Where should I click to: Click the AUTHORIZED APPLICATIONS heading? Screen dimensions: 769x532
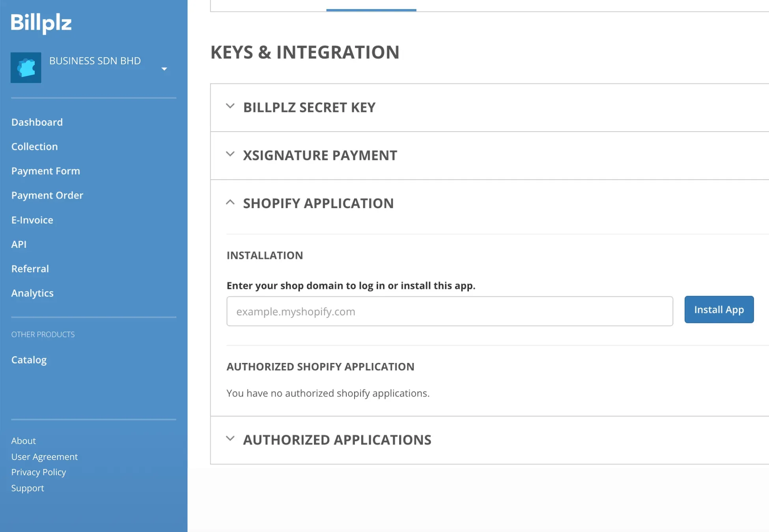coord(337,440)
